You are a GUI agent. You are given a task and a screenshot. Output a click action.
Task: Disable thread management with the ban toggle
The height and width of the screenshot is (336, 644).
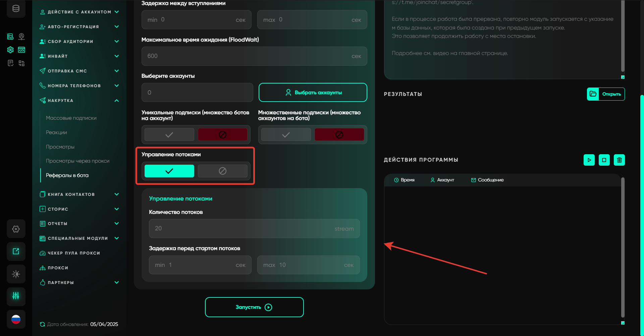pos(222,171)
